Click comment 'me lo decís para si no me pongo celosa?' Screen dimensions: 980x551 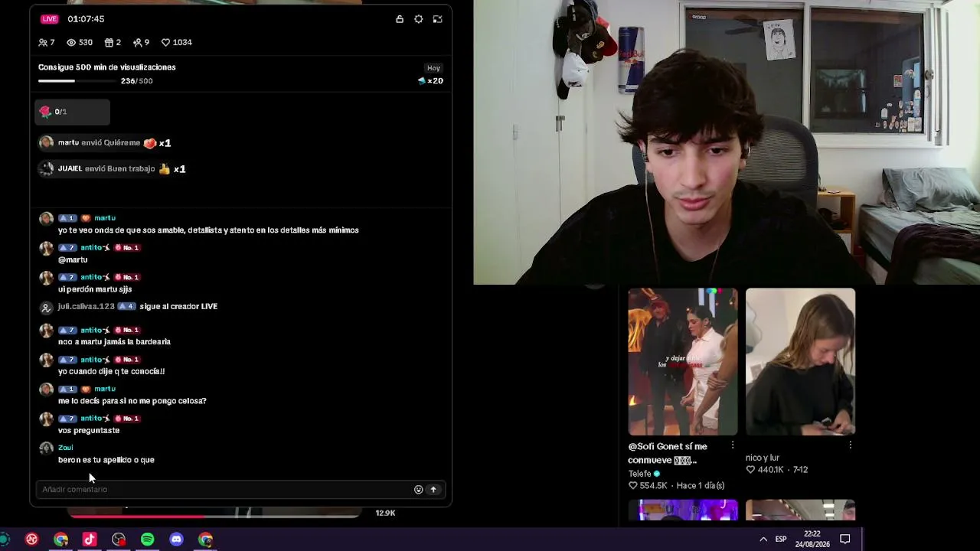[x=132, y=401]
